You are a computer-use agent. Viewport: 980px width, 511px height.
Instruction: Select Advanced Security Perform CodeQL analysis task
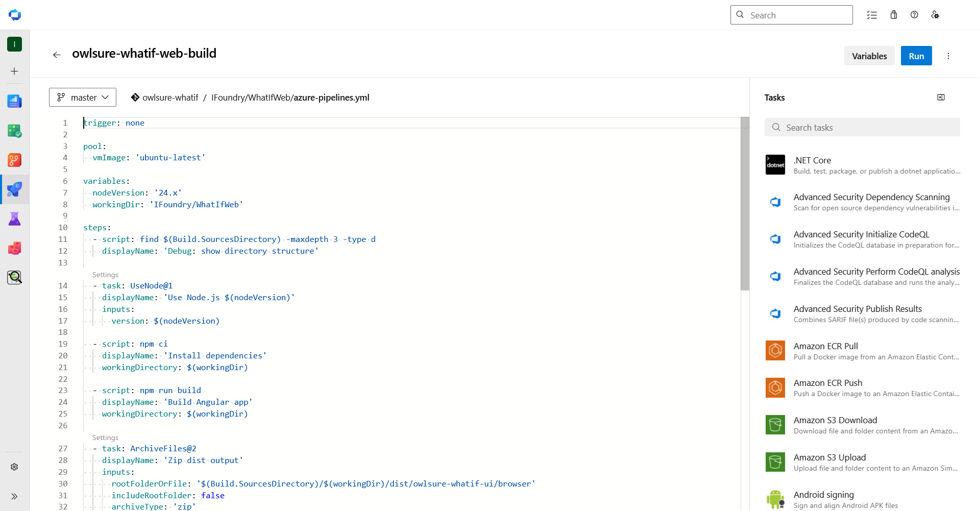tap(863, 277)
